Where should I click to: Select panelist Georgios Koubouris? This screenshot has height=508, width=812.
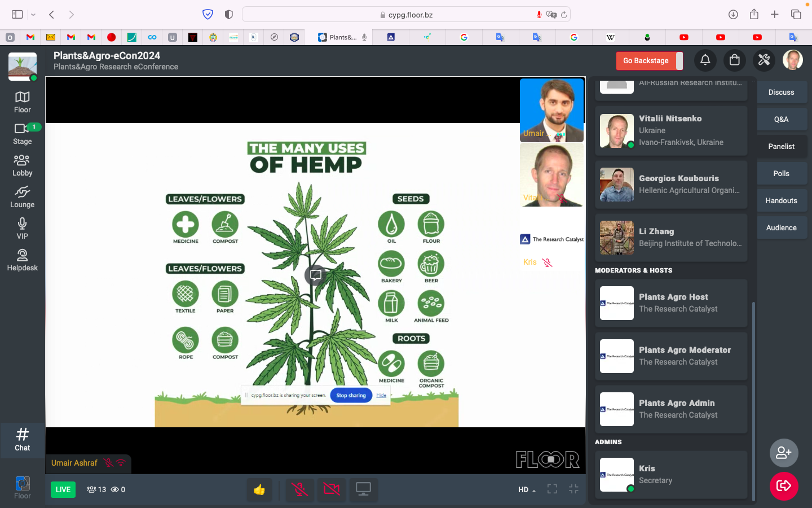click(x=671, y=185)
